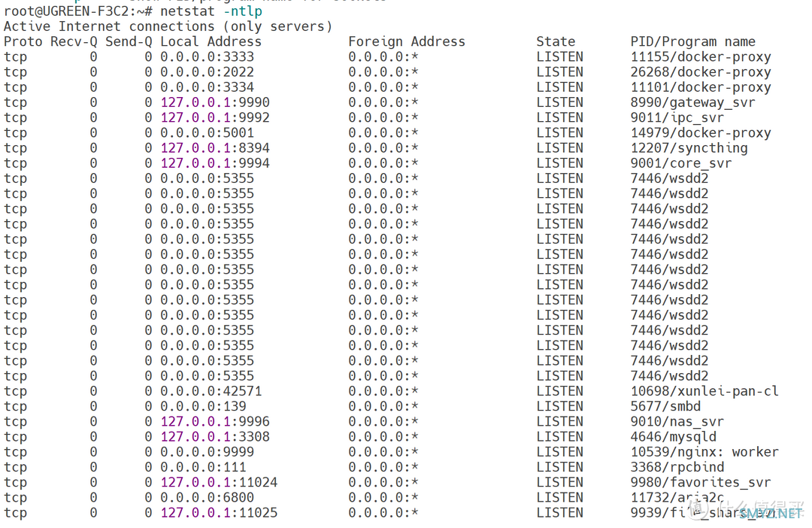This screenshot has height=528, width=812.
Task: Select local address 0.0.0.0:9999
Action: 208,451
